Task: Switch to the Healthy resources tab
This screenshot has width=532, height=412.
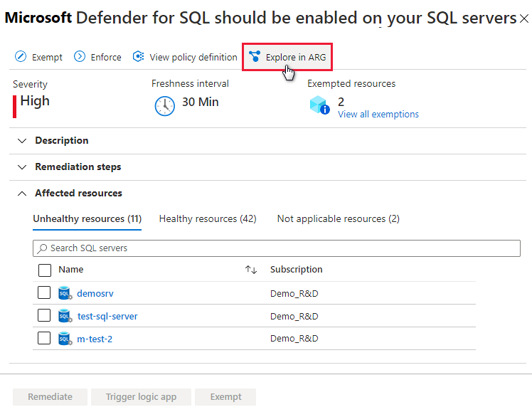Action: (208, 218)
